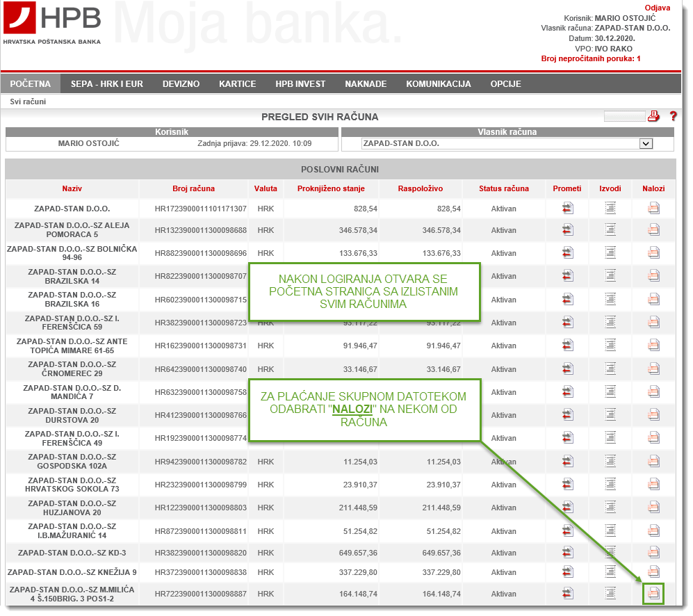Open Nalozi icon for SZ HUZJANOVA 20
Image resolution: width=693 pixels, height=616 pixels.
pos(653,508)
